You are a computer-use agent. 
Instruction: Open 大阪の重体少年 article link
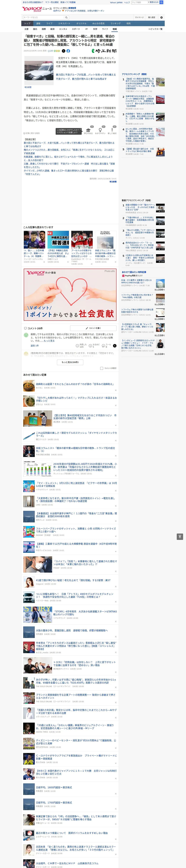coord(72,630)
